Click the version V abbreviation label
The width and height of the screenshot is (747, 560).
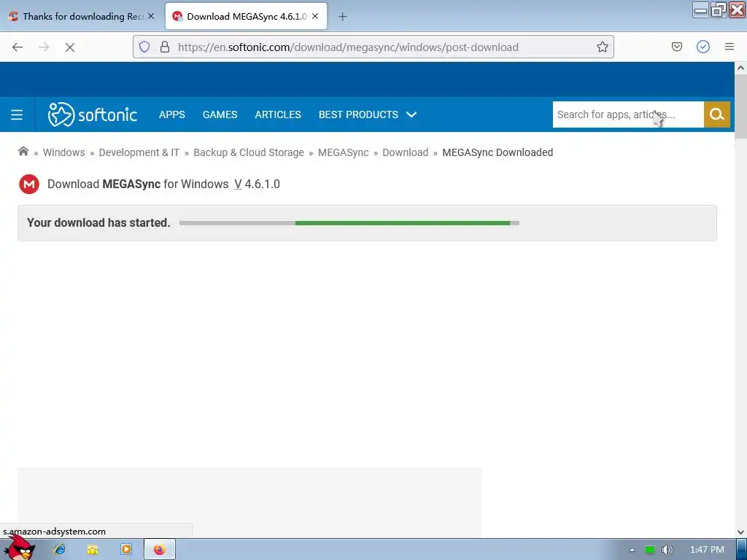239,184
